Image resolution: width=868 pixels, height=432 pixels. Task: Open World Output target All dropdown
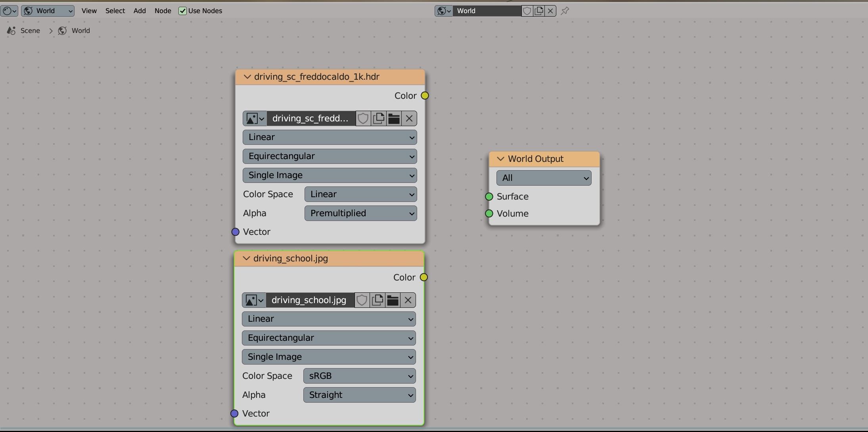(x=544, y=178)
